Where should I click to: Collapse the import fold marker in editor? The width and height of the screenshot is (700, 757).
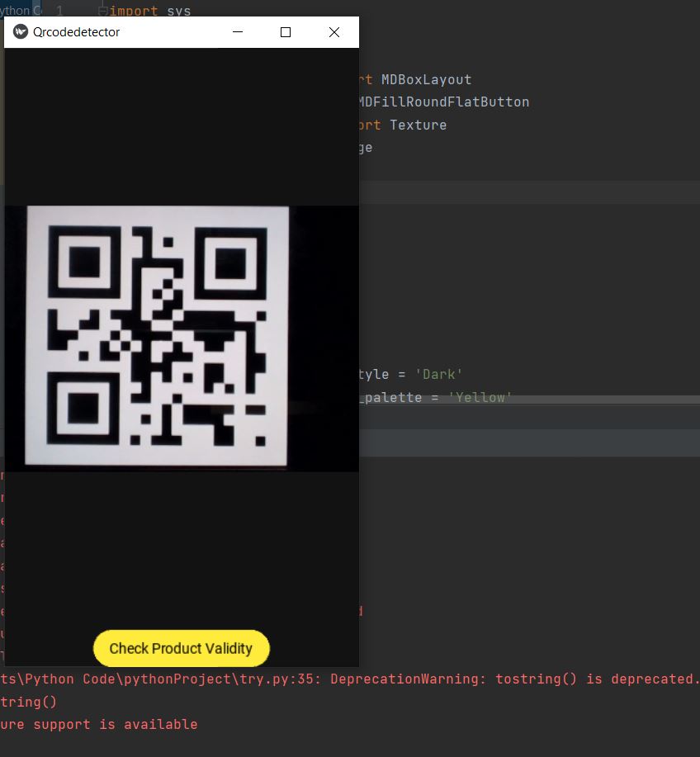[102, 11]
